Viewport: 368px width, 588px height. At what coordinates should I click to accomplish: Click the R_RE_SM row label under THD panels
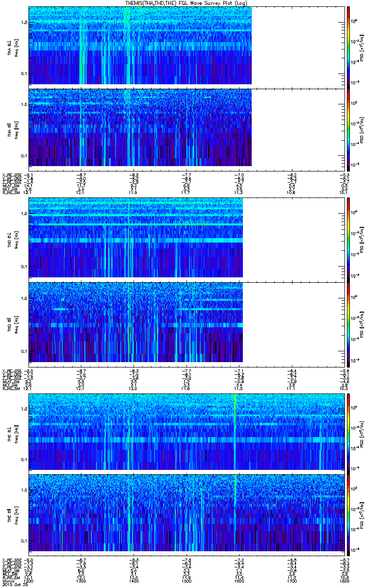click(10, 388)
